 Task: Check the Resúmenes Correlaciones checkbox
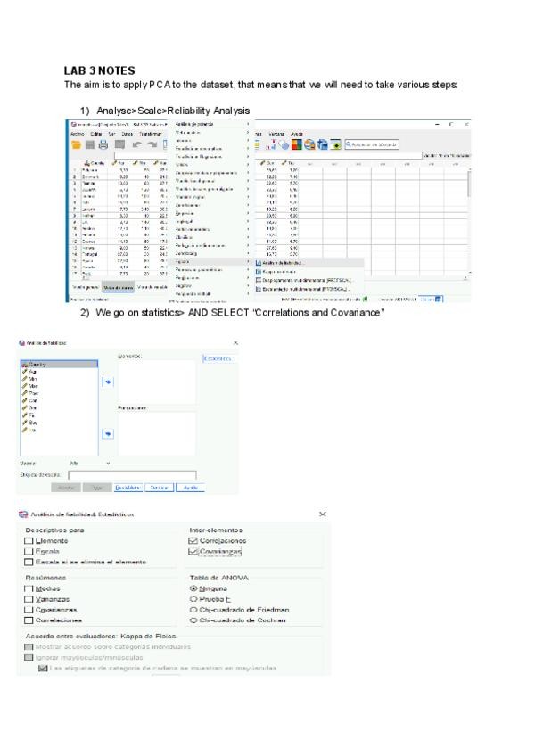click(29, 620)
